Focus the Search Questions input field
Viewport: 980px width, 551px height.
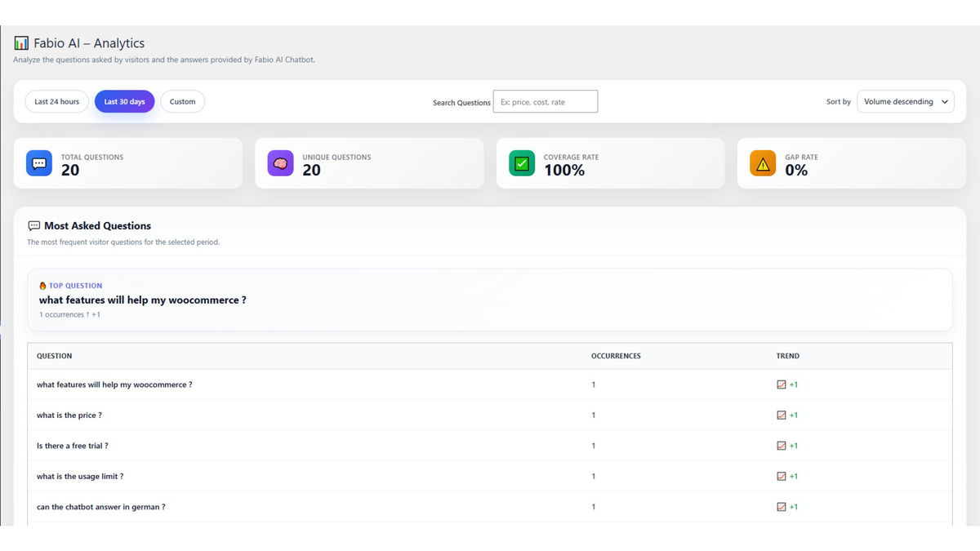pos(546,102)
